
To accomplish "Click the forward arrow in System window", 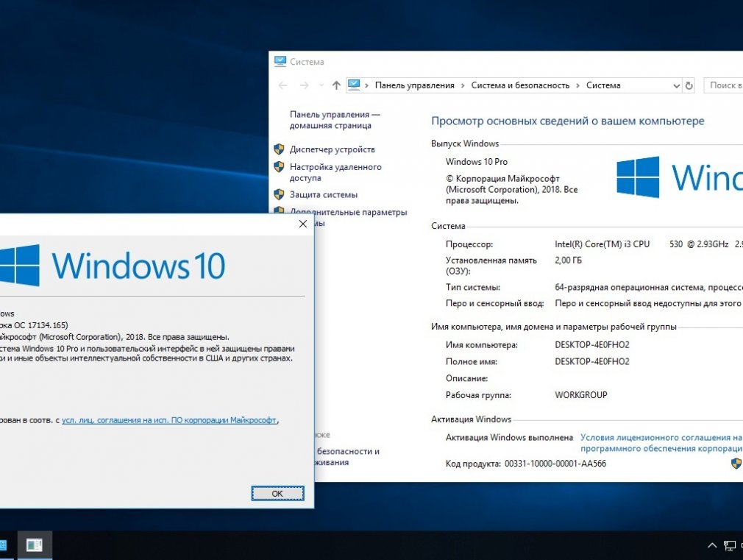I will (x=305, y=85).
